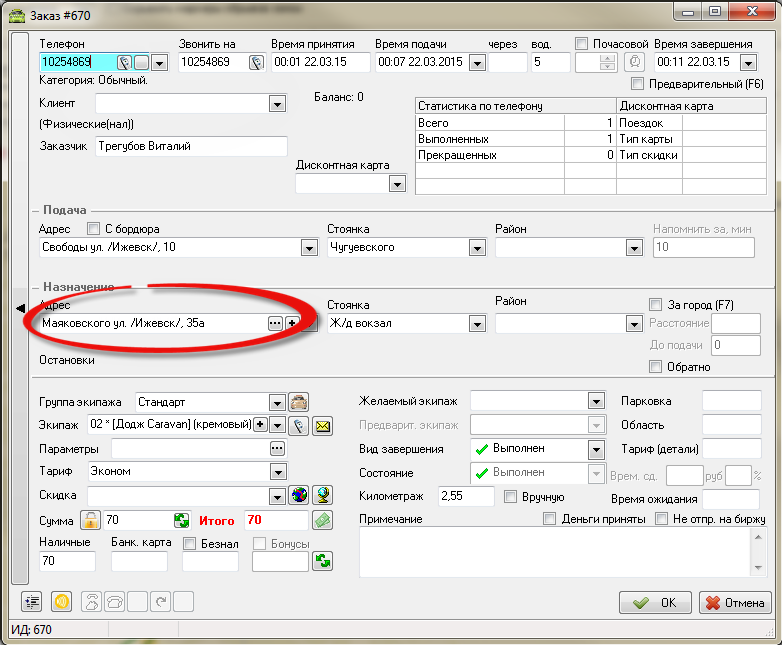Image resolution: width=782 pixels, height=645 pixels.
Task: Enable the Почасовой checkbox
Action: click(582, 44)
